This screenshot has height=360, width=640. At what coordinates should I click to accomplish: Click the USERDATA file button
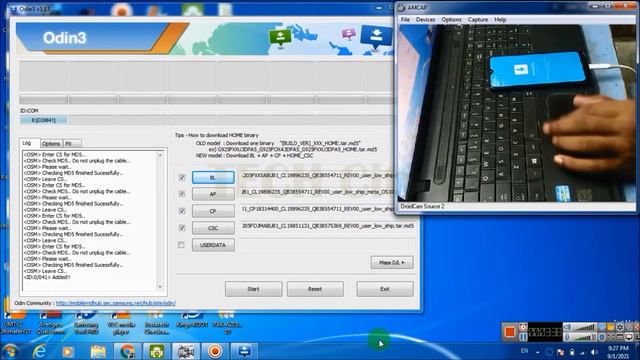213,245
